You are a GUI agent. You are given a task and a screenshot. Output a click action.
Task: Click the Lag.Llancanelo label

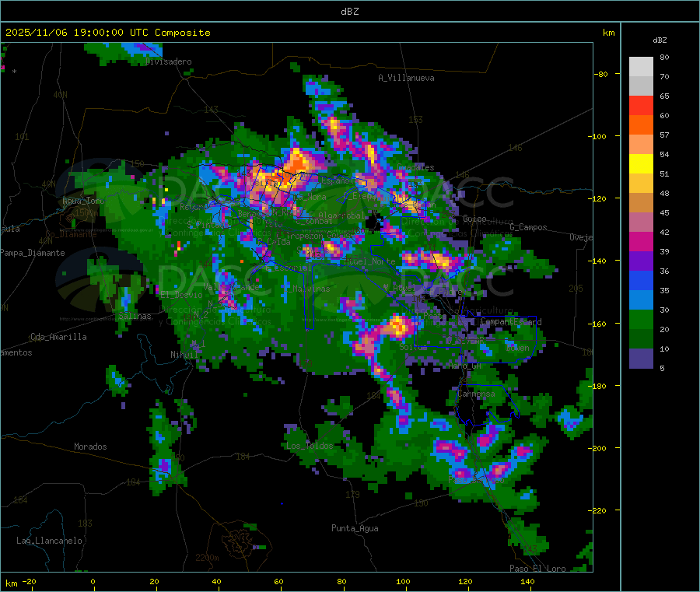(x=49, y=541)
